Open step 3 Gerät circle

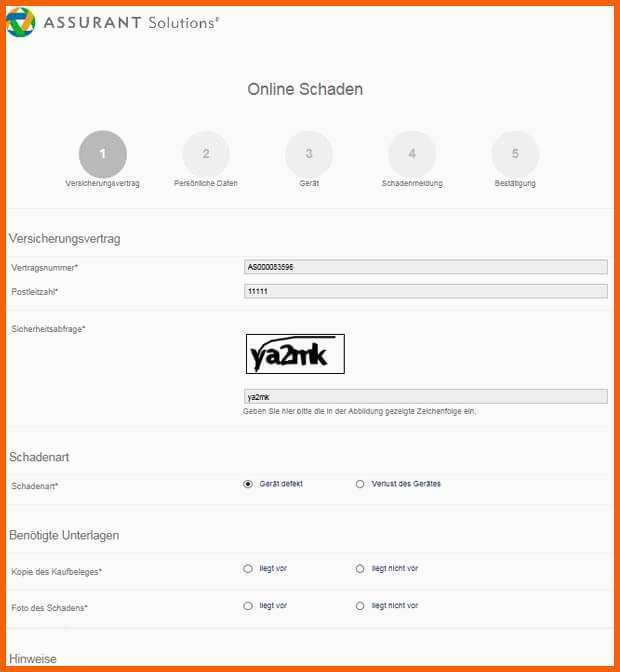pos(309,154)
